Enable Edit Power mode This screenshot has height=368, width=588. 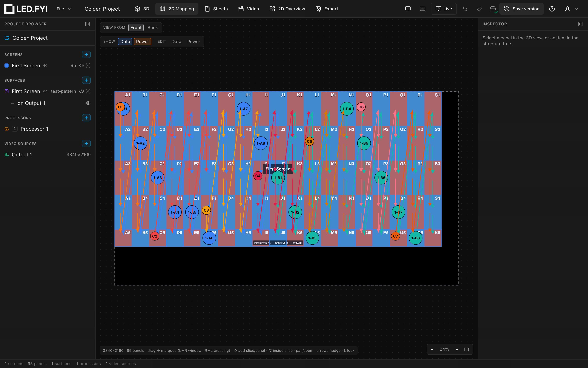click(194, 42)
